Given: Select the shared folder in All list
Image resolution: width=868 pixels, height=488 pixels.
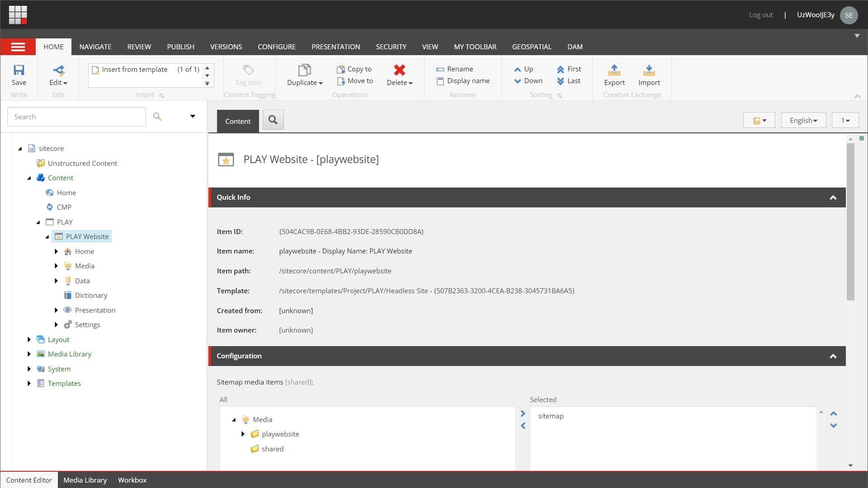Looking at the screenshot, I should pyautogui.click(x=267, y=449).
